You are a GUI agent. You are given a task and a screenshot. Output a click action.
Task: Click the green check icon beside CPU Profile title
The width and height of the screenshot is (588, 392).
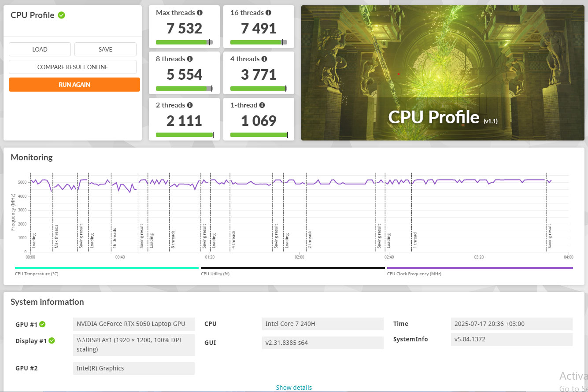pos(62,15)
